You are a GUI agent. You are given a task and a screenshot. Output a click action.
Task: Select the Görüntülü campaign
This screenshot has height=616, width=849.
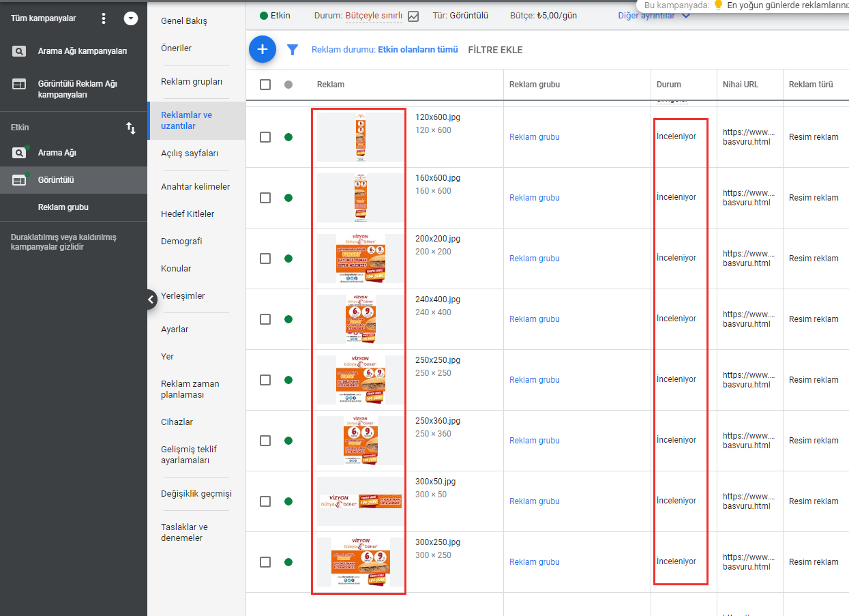[x=56, y=180]
